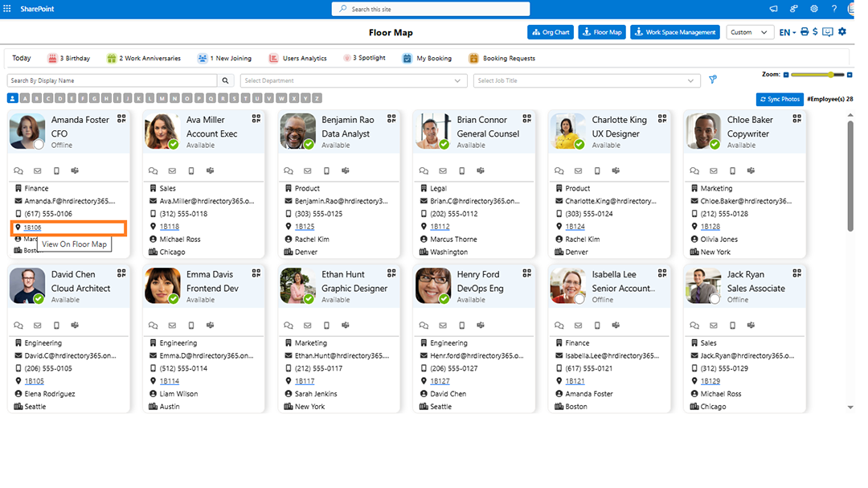Click the clear filter funnel icon
Viewport: 868px width, 488px height.
[x=712, y=80]
